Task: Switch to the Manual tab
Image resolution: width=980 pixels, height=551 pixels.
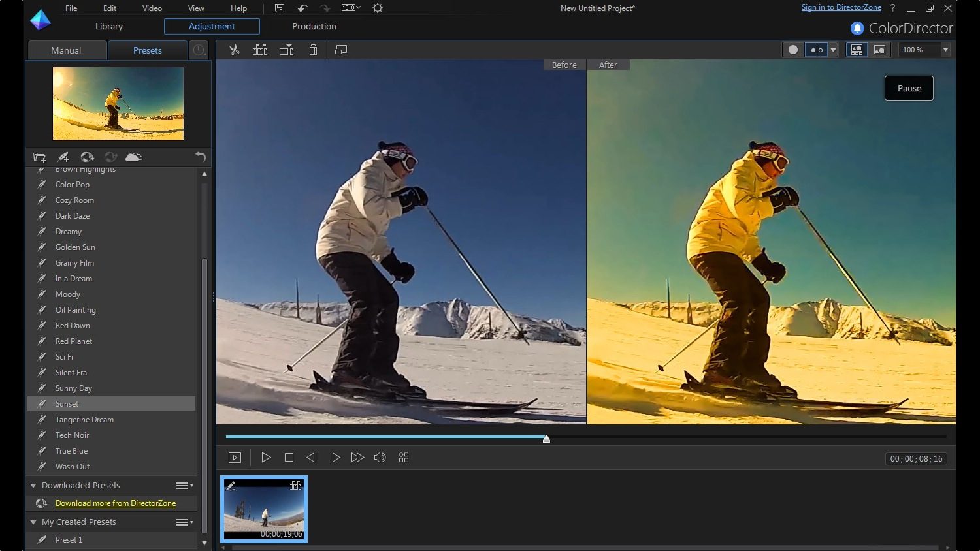Action: (x=66, y=50)
